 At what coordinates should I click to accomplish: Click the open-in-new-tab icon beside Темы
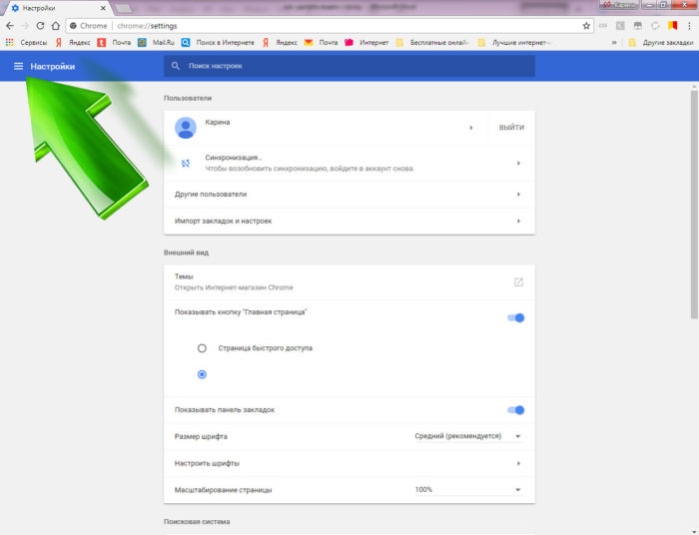pos(518,282)
